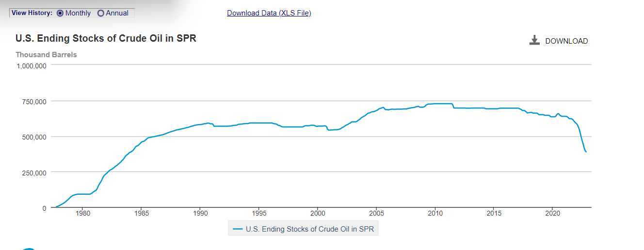The height and width of the screenshot is (250, 644).
Task: Click the blue circle icon at bottom-left
Action: click(x=29, y=249)
